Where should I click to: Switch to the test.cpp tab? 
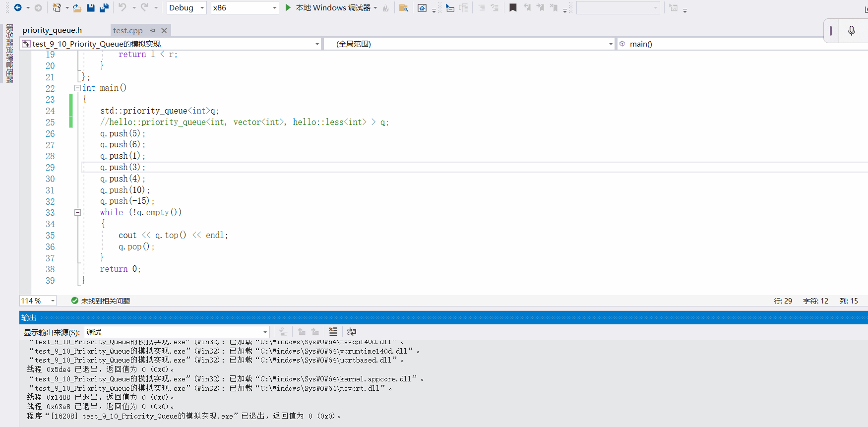click(x=127, y=30)
